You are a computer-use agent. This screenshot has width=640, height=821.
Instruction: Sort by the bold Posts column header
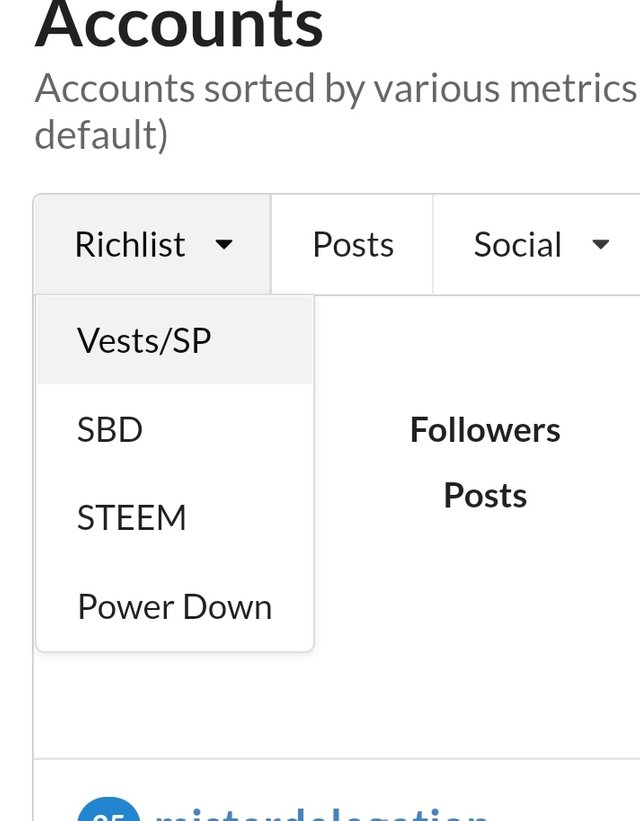pos(485,495)
